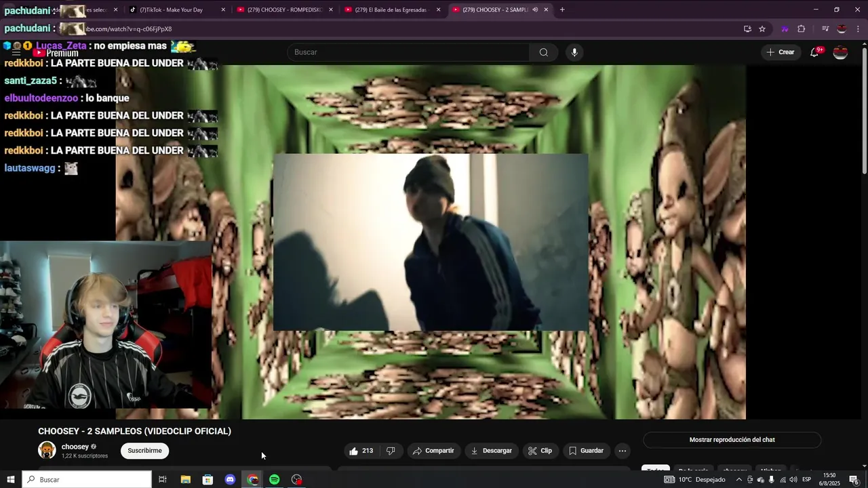Click the purple extension icon in Chrome toolbar

click(785, 28)
